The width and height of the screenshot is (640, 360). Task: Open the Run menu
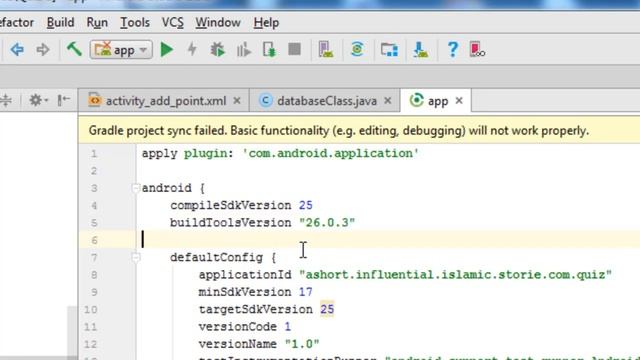[x=97, y=22]
